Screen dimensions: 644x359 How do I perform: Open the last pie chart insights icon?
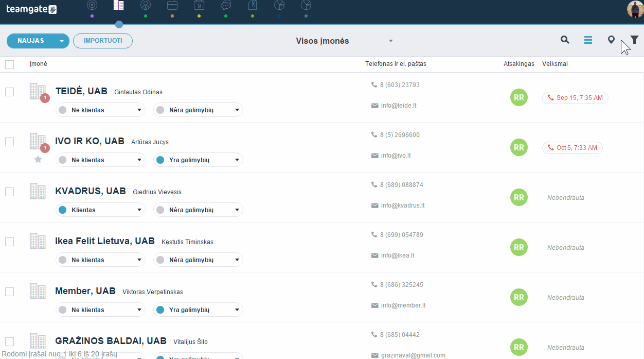coord(306,6)
